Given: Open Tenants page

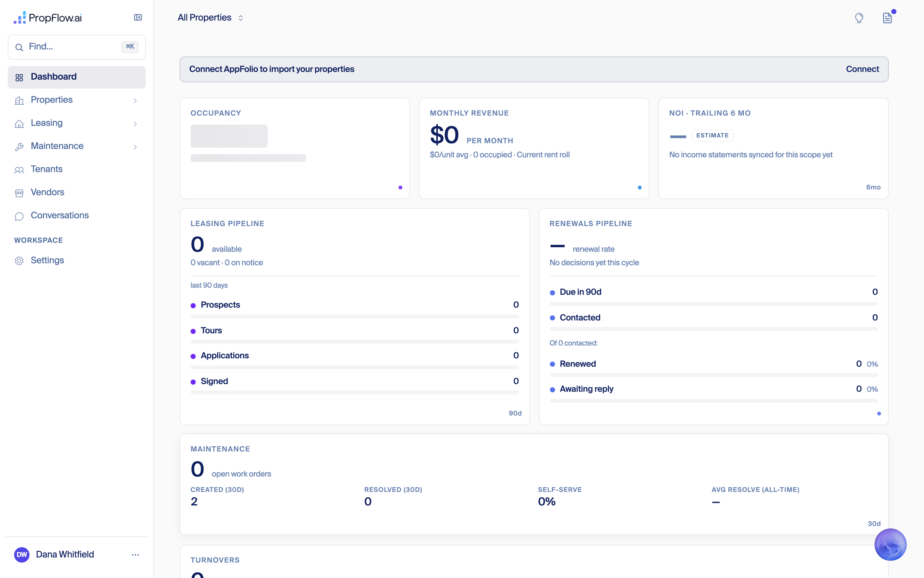Looking at the screenshot, I should pyautogui.click(x=76, y=169).
